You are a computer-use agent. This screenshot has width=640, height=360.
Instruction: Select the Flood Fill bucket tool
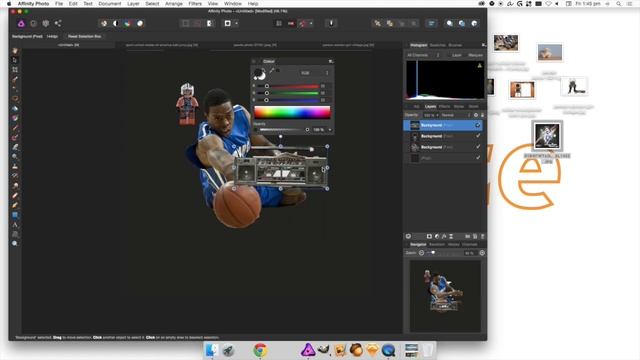15,109
